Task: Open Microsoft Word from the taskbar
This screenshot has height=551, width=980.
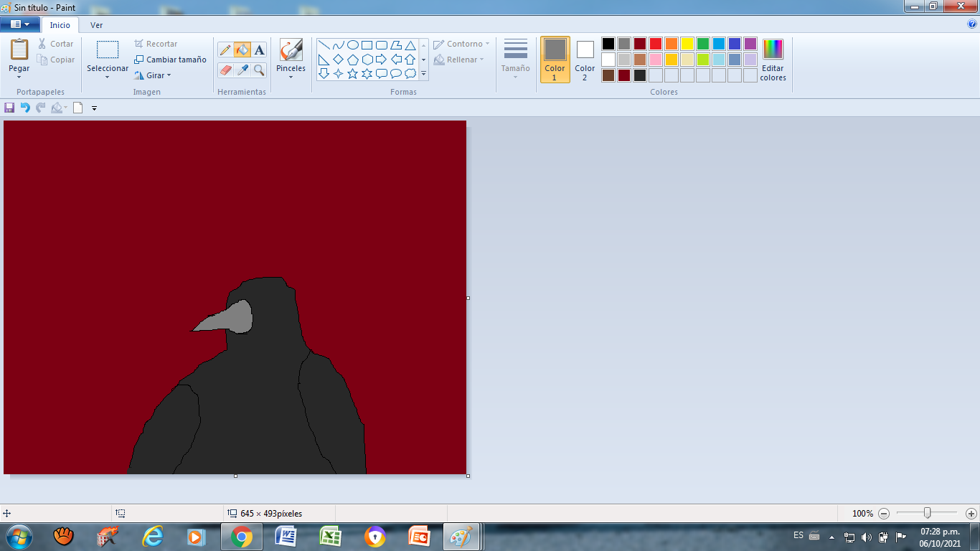Action: pyautogui.click(x=286, y=537)
